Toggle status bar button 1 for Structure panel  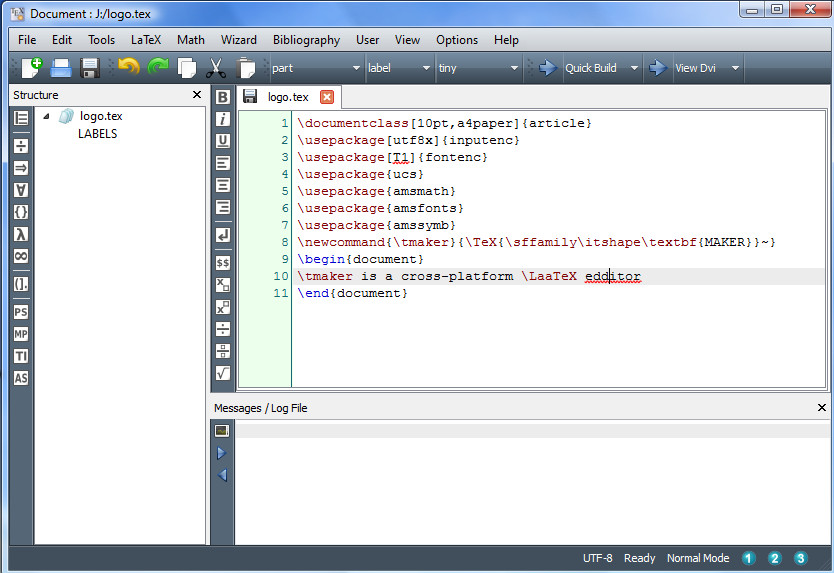pos(748,558)
